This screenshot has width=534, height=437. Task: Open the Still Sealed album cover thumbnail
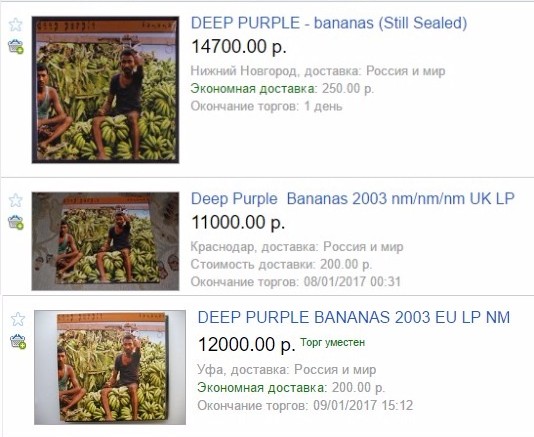point(106,90)
